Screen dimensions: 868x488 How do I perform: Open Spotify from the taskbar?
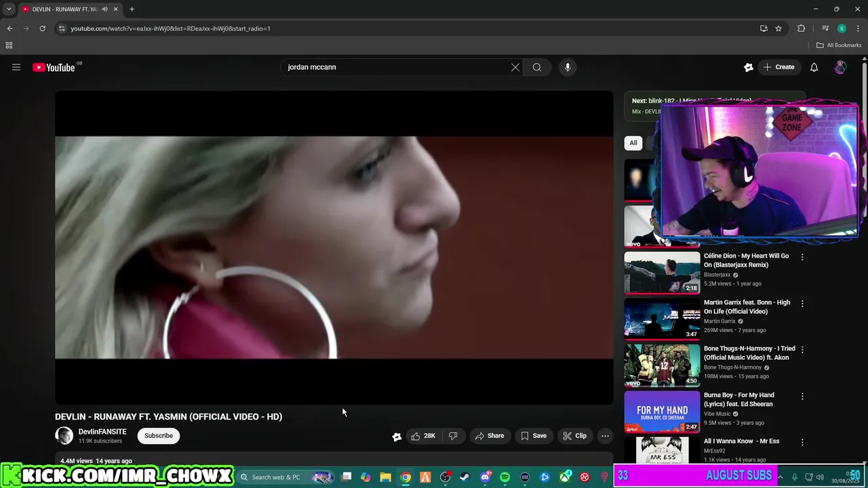(x=505, y=477)
